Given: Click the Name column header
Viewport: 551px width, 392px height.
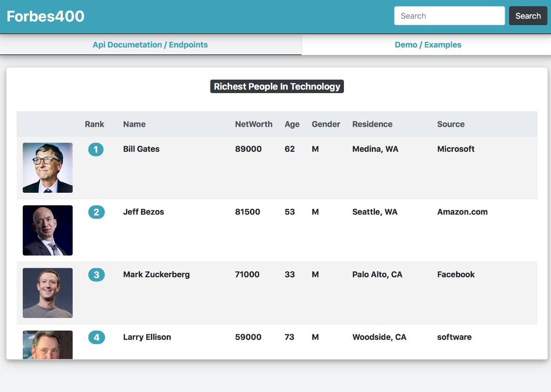Looking at the screenshot, I should point(134,124).
